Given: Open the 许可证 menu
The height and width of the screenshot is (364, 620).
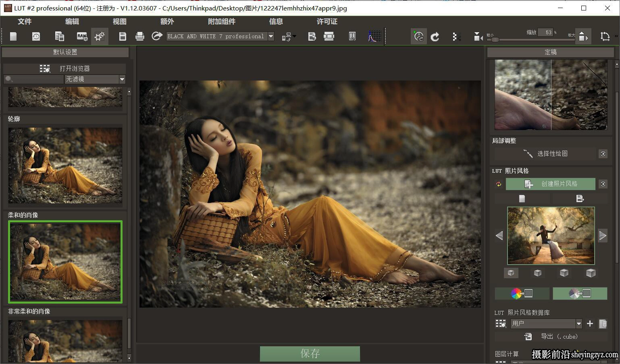Looking at the screenshot, I should point(327,21).
